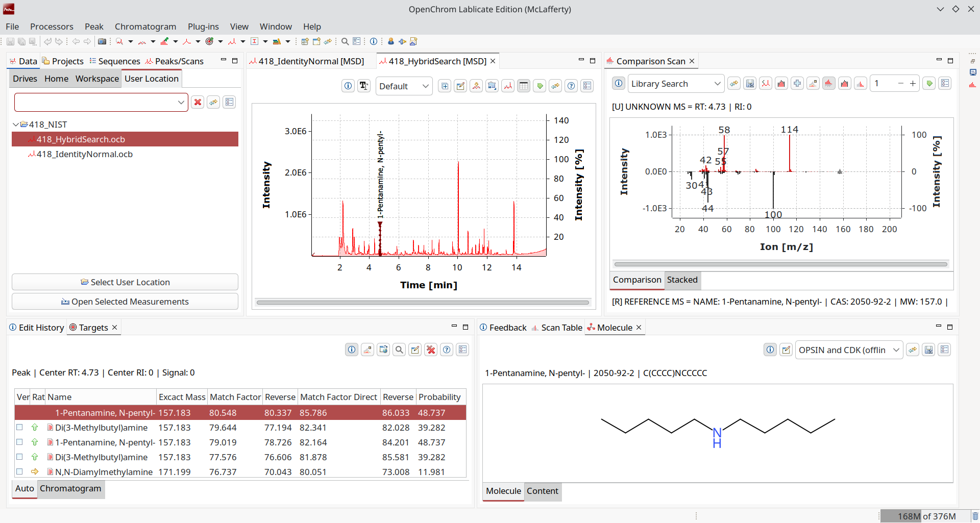Image resolution: width=980 pixels, height=523 pixels.
Task: Check the first Di(3-Methylbutyl)amine checkbox
Action: click(x=19, y=428)
